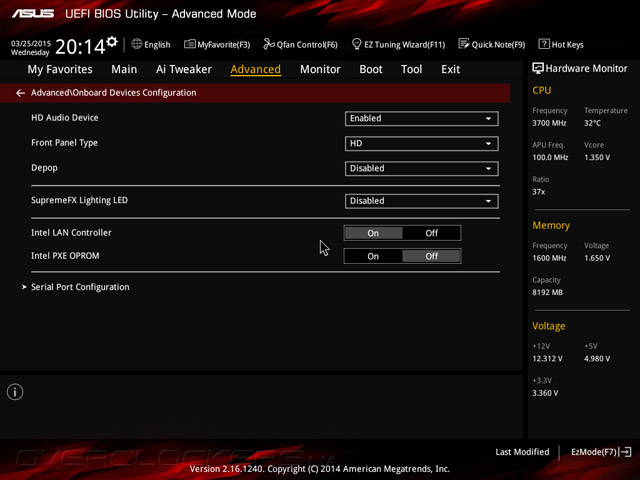Open the HD Audio Device dropdown

(x=422, y=118)
